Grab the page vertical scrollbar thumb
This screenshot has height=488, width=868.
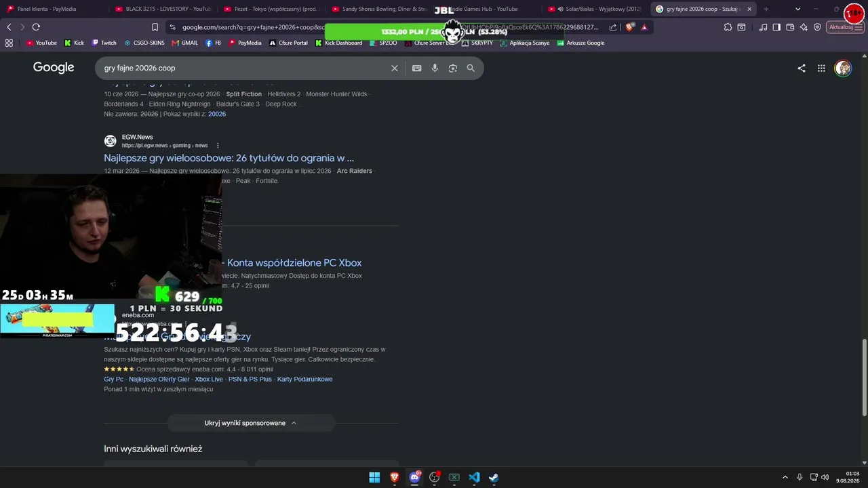click(x=864, y=378)
